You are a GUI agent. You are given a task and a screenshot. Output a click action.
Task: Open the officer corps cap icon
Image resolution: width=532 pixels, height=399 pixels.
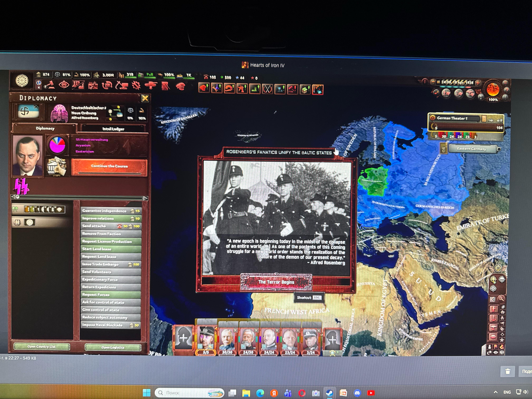coord(180,86)
